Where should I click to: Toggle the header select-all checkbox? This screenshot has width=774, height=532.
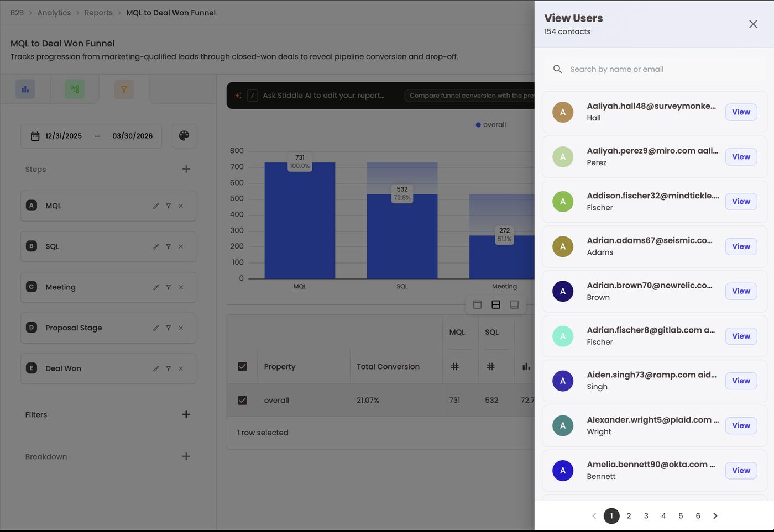(x=242, y=366)
